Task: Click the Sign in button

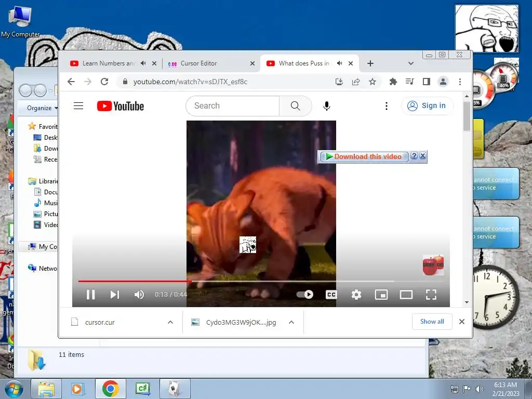Action: point(427,106)
